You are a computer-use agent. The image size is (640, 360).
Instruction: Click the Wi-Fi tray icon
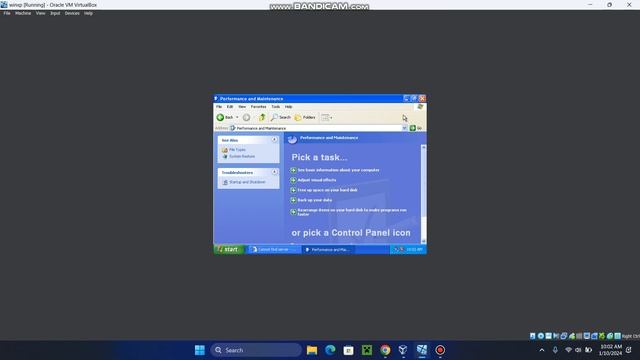click(568, 350)
